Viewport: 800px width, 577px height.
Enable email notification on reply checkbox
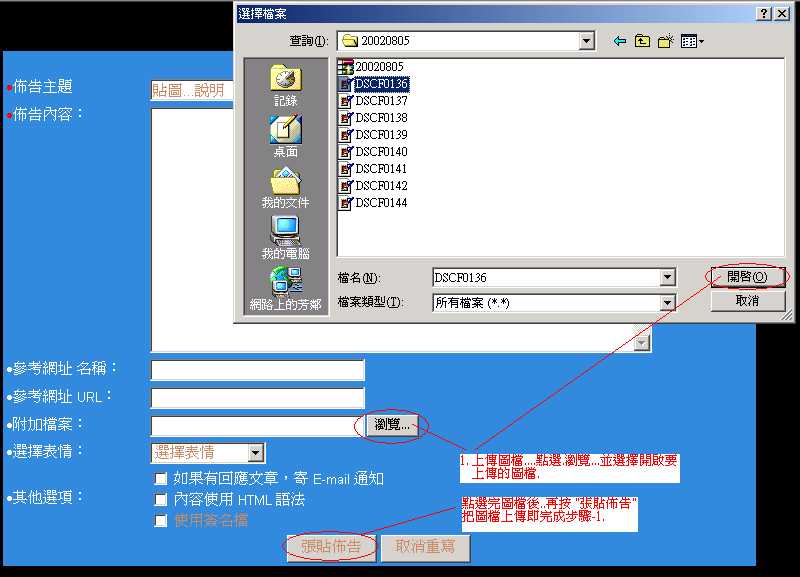[160, 479]
